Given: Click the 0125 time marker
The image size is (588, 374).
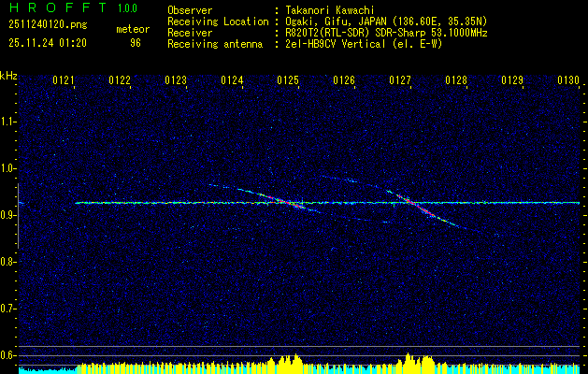Looking at the screenshot, I should pyautogui.click(x=288, y=80).
